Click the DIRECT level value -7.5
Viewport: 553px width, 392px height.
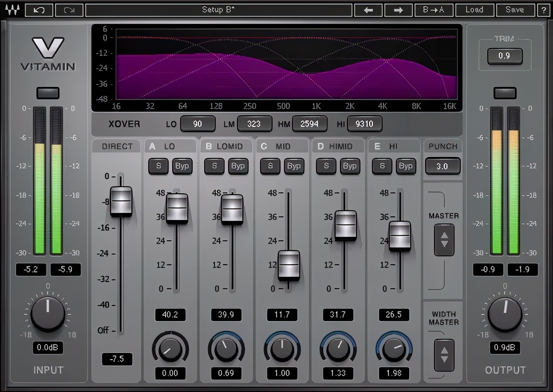click(x=117, y=359)
